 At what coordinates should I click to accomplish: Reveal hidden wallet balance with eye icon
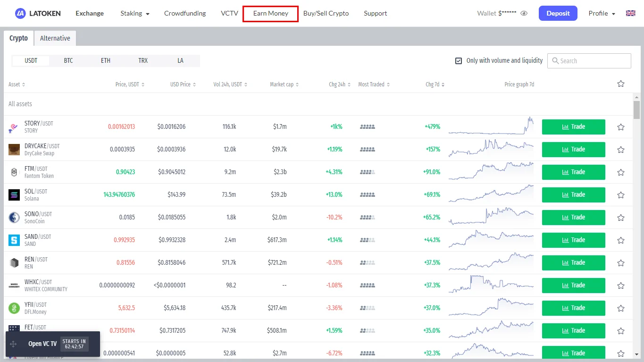pos(524,13)
